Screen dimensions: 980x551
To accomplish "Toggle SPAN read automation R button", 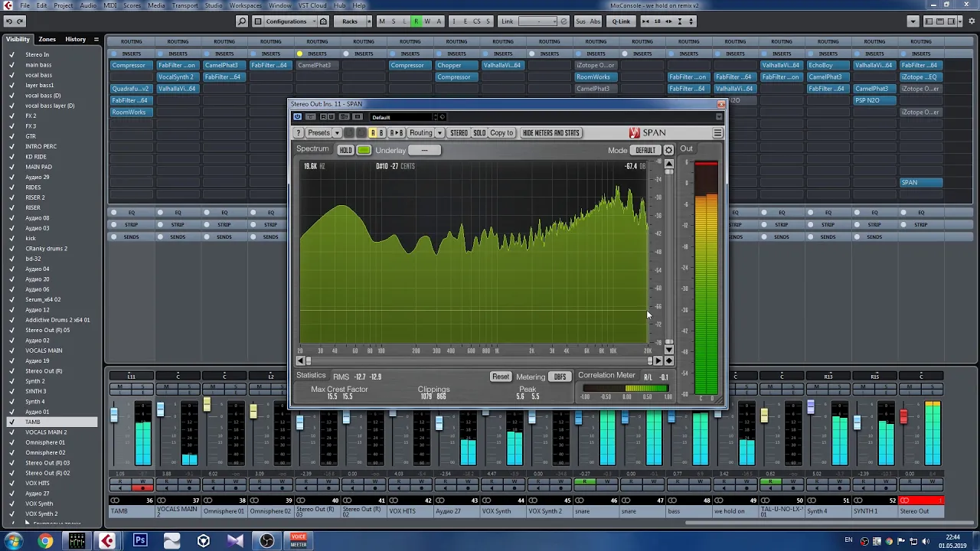I will click(x=323, y=117).
